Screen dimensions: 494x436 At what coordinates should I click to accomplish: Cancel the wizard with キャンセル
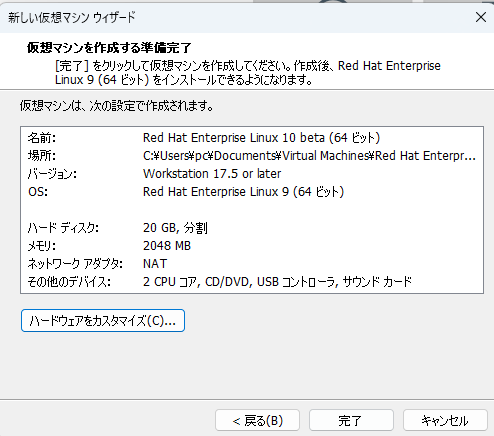point(445,420)
